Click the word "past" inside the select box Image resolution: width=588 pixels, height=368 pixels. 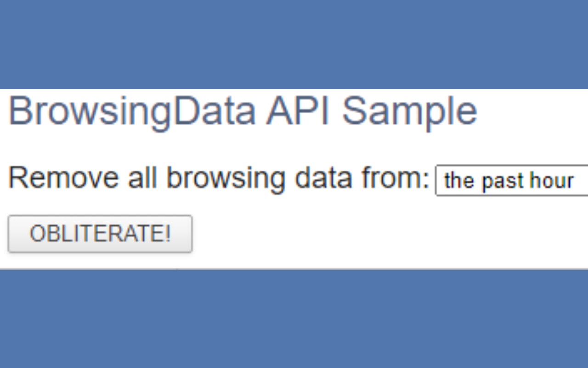[x=503, y=180]
